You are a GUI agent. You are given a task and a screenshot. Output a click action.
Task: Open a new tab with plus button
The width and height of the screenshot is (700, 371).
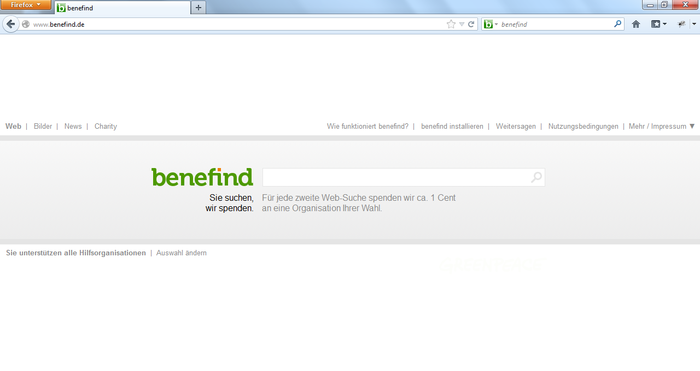click(199, 8)
